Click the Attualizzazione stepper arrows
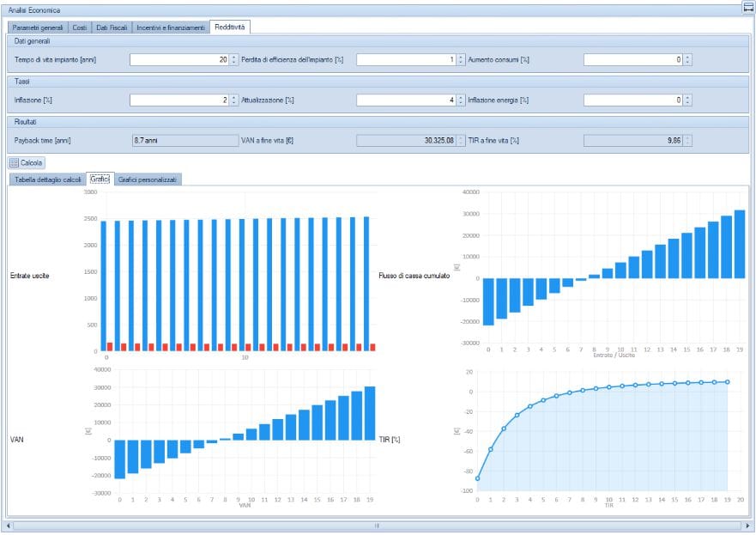756x535 pixels. [x=460, y=100]
